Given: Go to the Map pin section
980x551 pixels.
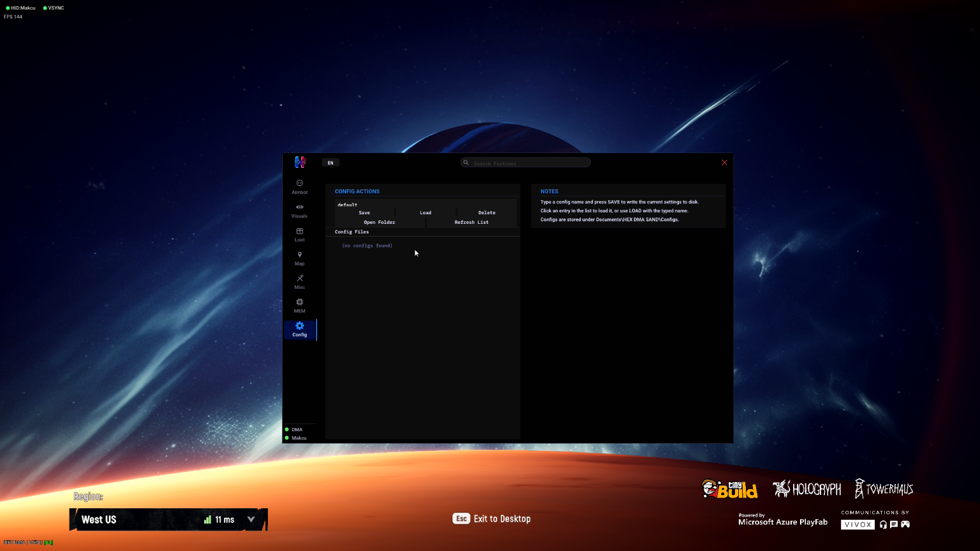Looking at the screenshot, I should (x=299, y=258).
